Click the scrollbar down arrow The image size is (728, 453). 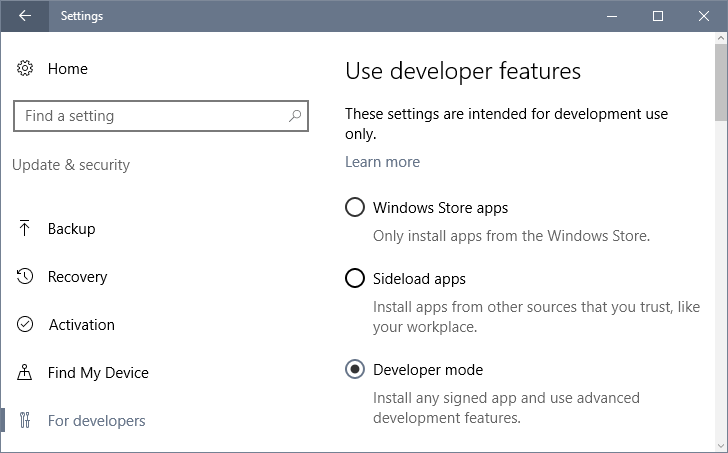point(721,447)
